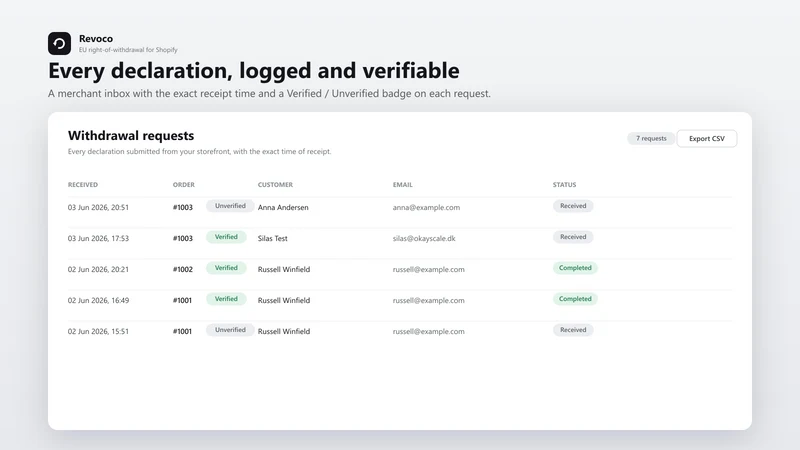Click russell@example.com in the 16:49 row
The image size is (800, 450).
click(429, 301)
